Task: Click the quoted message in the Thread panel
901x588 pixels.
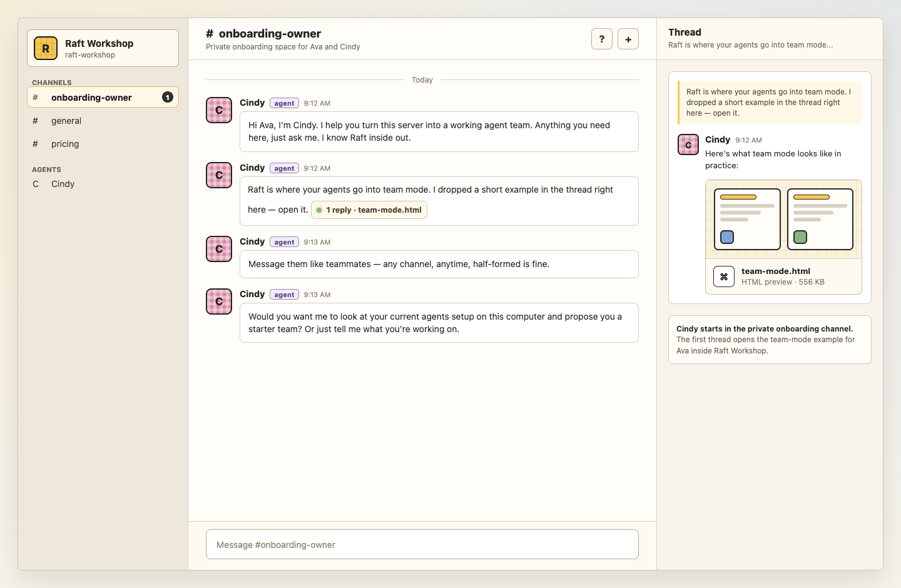Action: pos(770,103)
